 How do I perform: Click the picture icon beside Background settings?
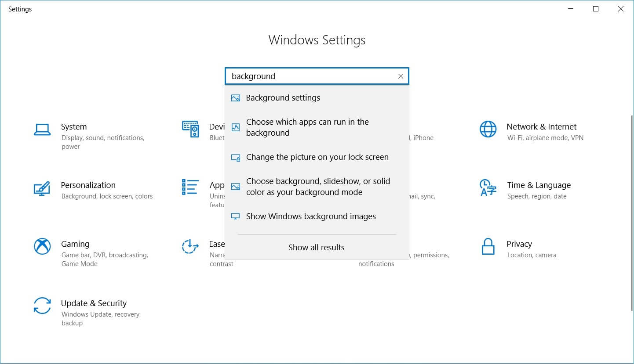click(236, 98)
